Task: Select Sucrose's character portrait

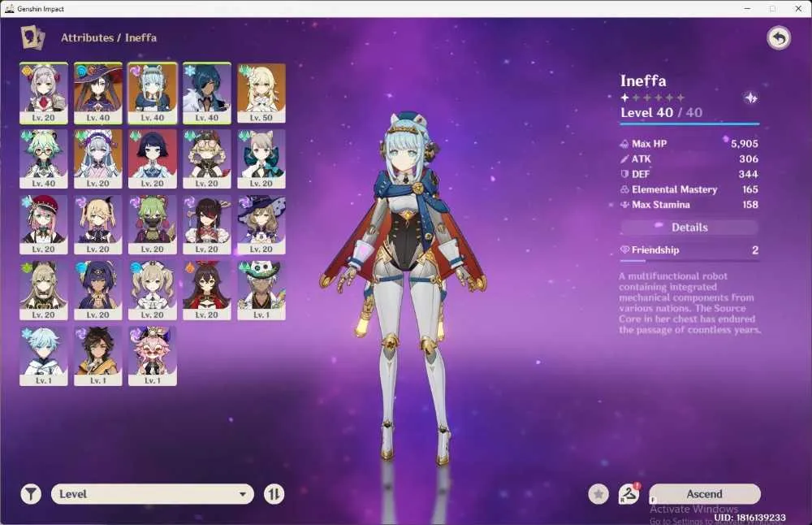Action: (44, 158)
